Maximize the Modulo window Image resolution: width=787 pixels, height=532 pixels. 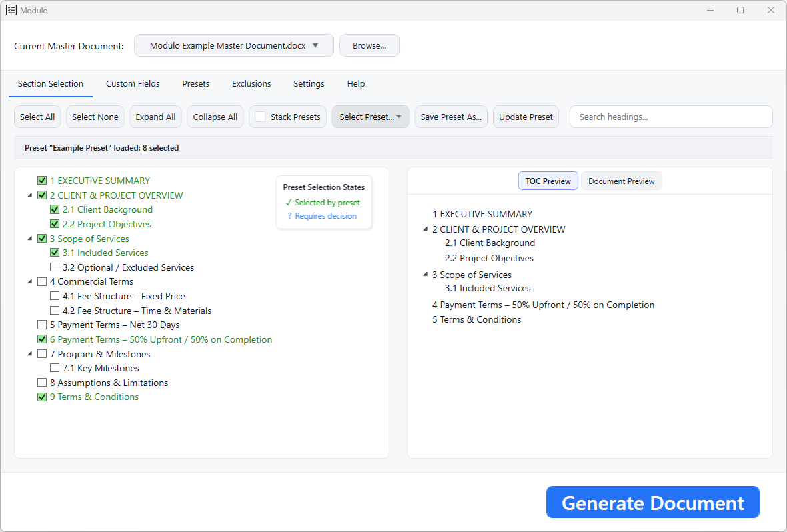(740, 10)
